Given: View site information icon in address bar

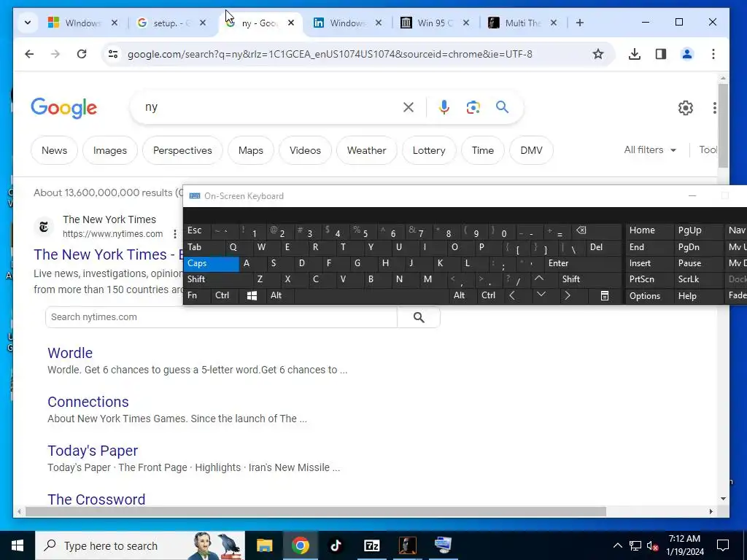Looking at the screenshot, I should (x=113, y=54).
